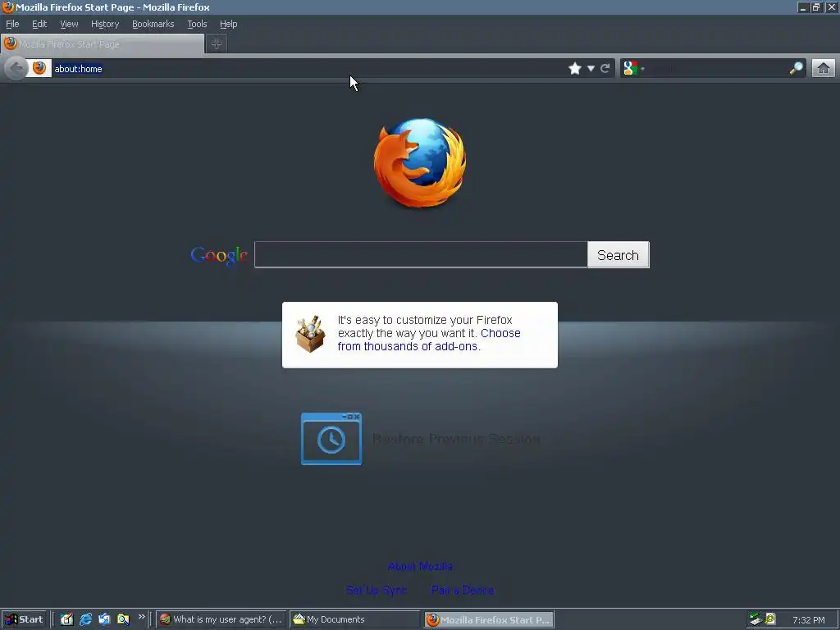Open a new tab with the plus button
The width and height of the screenshot is (840, 630).
click(x=217, y=44)
